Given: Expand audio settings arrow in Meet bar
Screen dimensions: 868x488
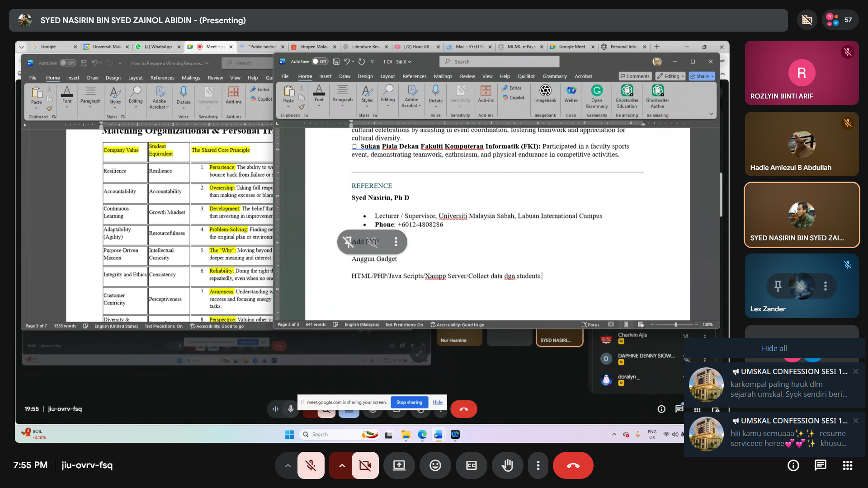Looking at the screenshot, I should tap(288, 465).
